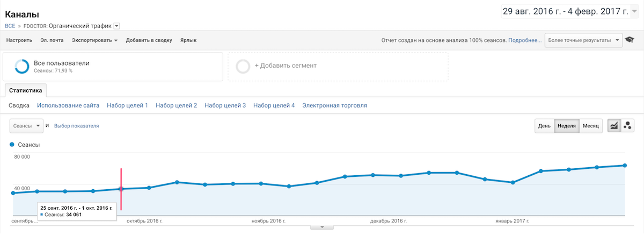Click the empty circle in Добавить сегмент
The width and height of the screenshot is (644, 243).
[243, 66]
